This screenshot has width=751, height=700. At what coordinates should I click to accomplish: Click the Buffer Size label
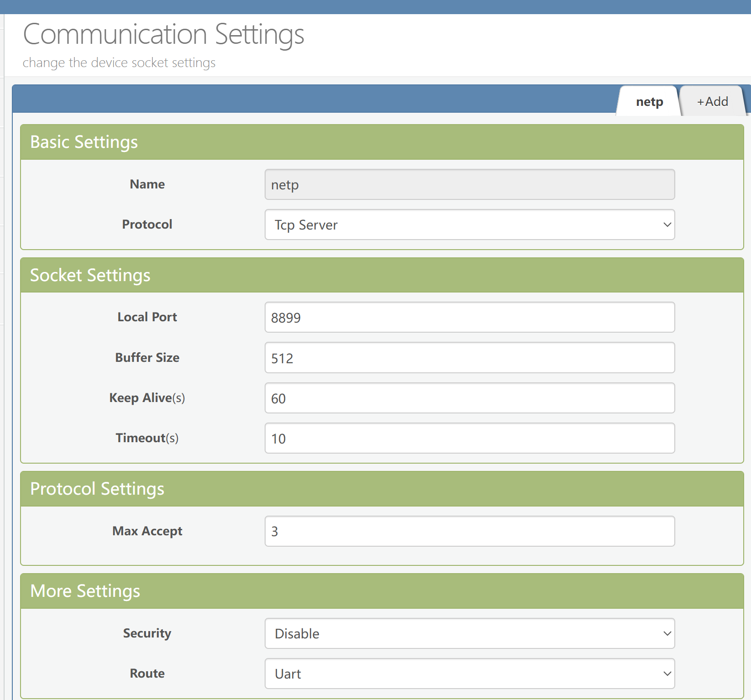point(147,357)
